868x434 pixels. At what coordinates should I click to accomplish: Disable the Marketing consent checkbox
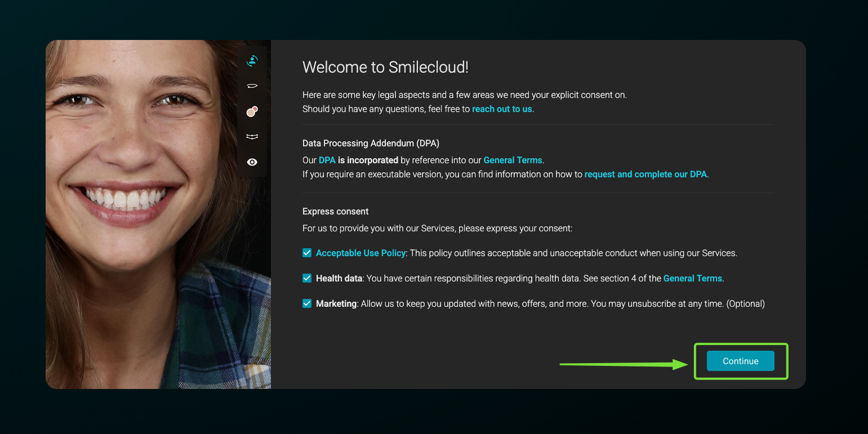[307, 303]
